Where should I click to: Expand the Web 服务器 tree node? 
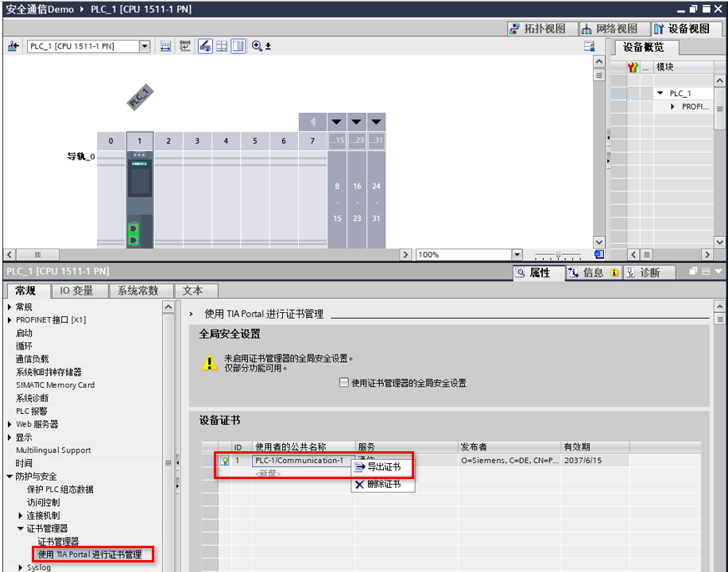(10, 424)
